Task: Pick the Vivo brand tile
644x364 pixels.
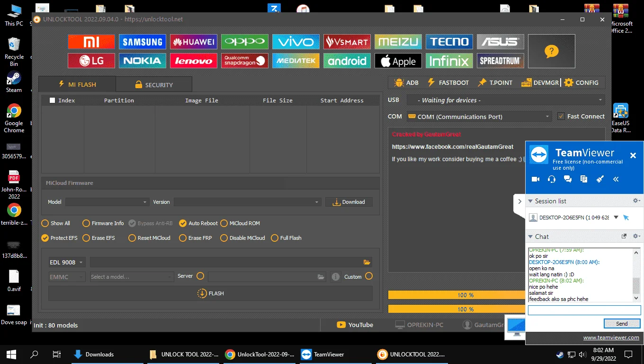Action: click(x=295, y=42)
